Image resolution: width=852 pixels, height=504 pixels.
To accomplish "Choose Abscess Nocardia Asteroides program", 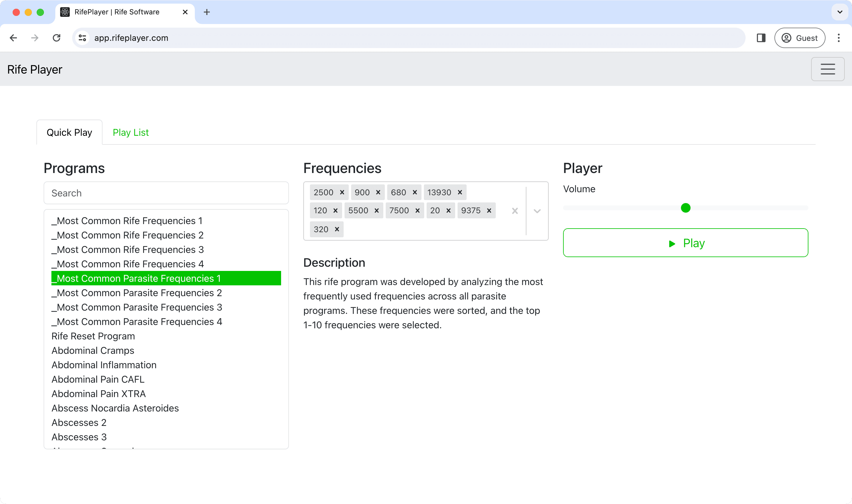I will coord(166,408).
